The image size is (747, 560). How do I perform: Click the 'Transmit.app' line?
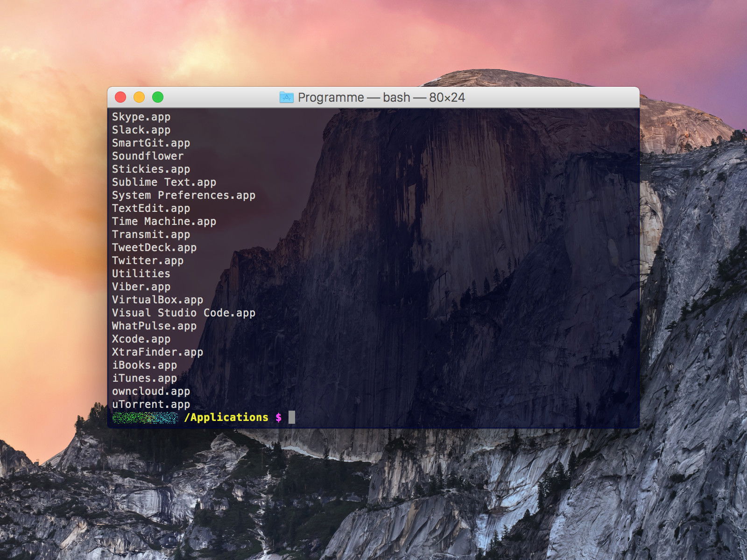point(151,235)
